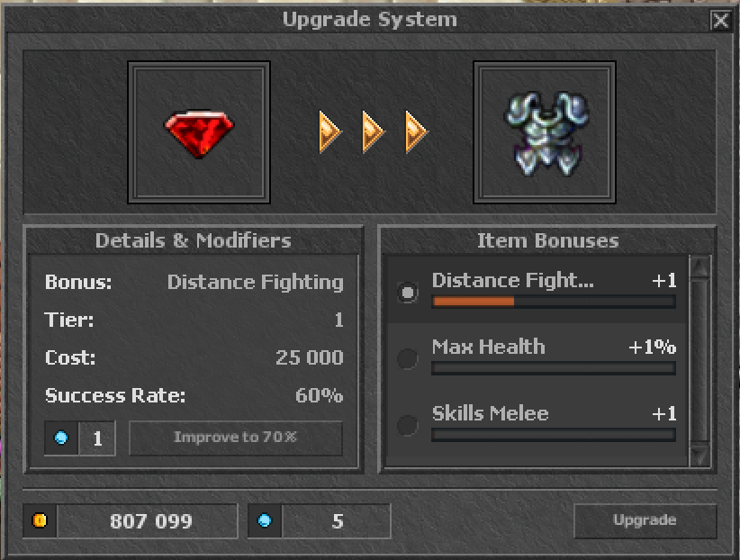Click the bonus list scroll up arrow

tap(700, 267)
